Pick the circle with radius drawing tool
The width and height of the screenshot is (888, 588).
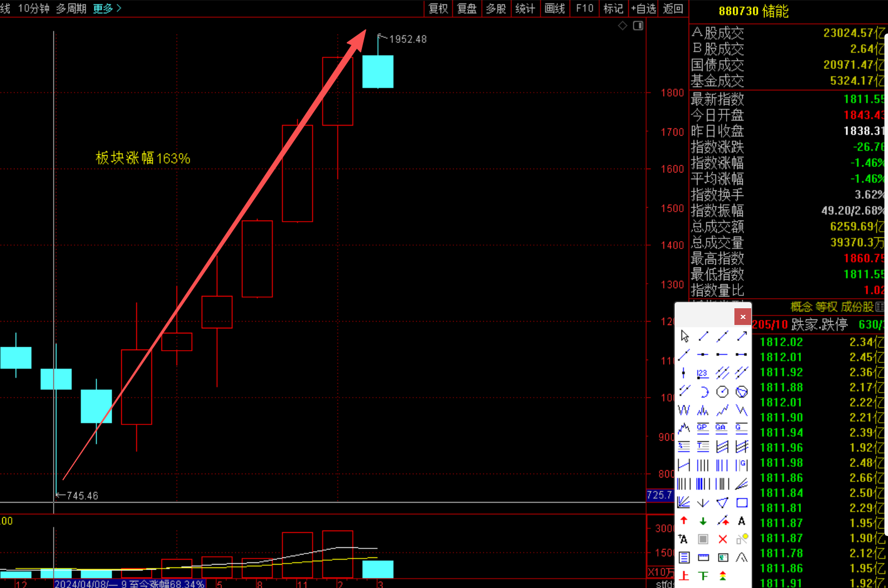point(723,391)
